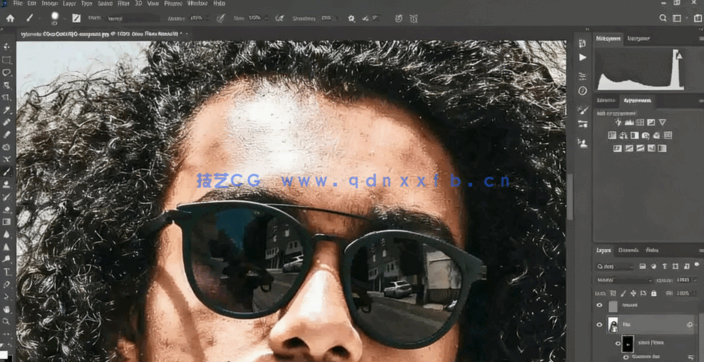Filter layers by type layers
Viewport: 704px width, 362px height.
coord(664,267)
